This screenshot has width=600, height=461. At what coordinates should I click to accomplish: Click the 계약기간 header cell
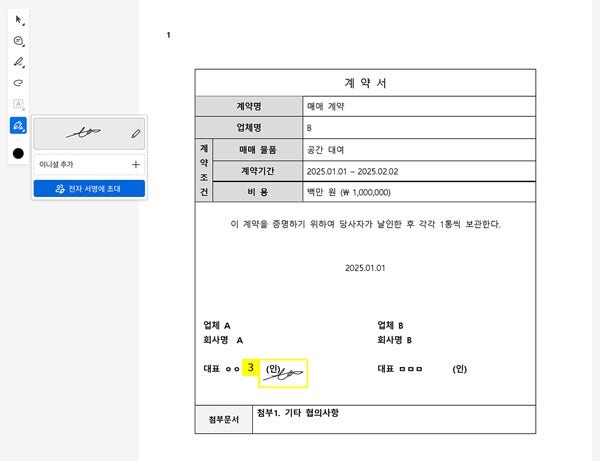(258, 171)
